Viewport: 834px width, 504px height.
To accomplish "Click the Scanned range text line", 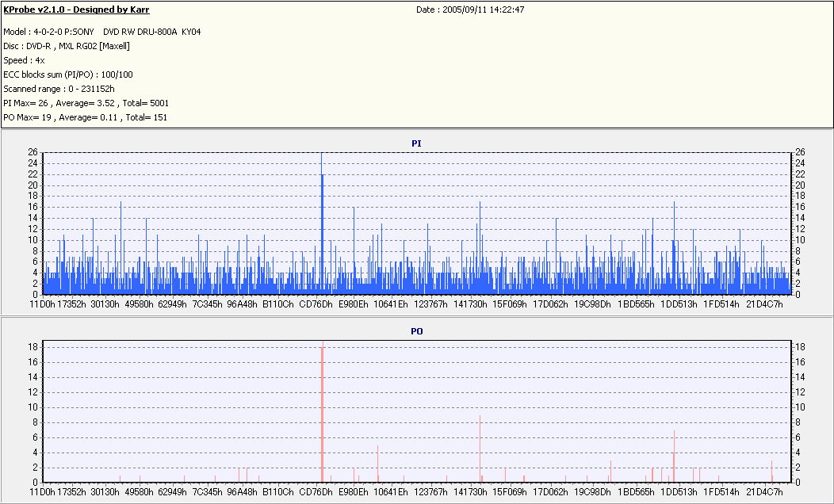I will [x=59, y=90].
